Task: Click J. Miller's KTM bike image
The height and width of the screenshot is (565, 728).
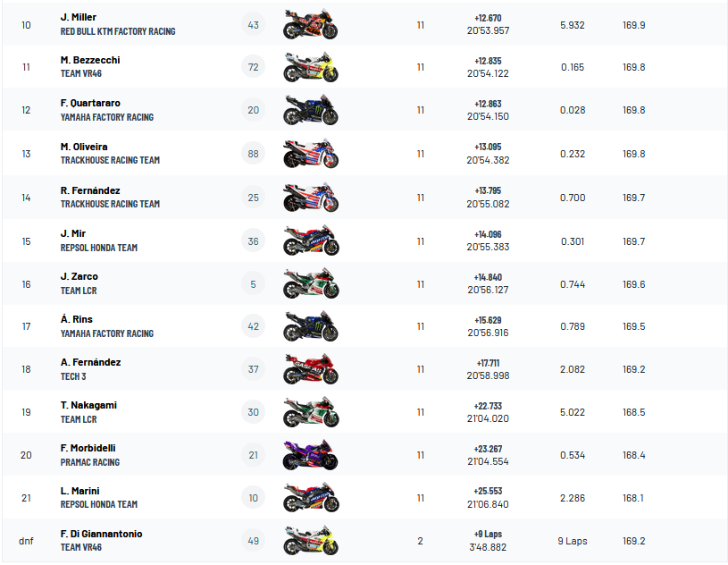Action: 310,25
